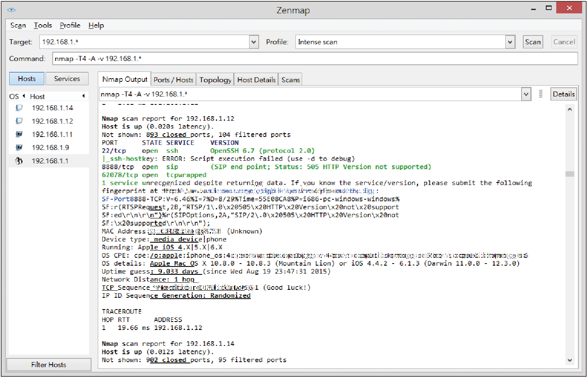Click into the Target input field
Screen dimensions: 588x378
click(x=145, y=42)
